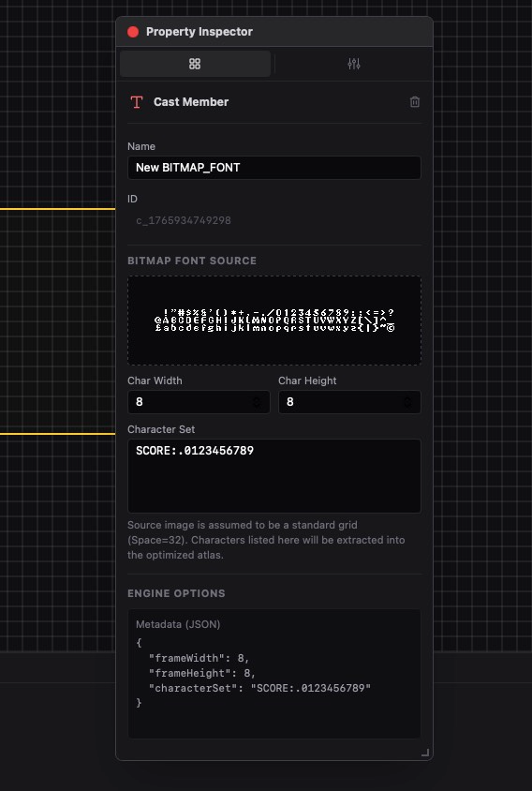This screenshot has height=791, width=532.
Task: Edit the Character Set text area
Action: click(274, 476)
